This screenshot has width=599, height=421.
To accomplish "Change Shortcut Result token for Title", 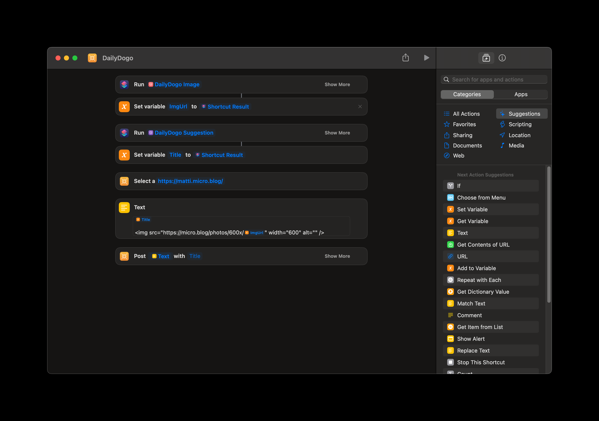I will [x=219, y=155].
